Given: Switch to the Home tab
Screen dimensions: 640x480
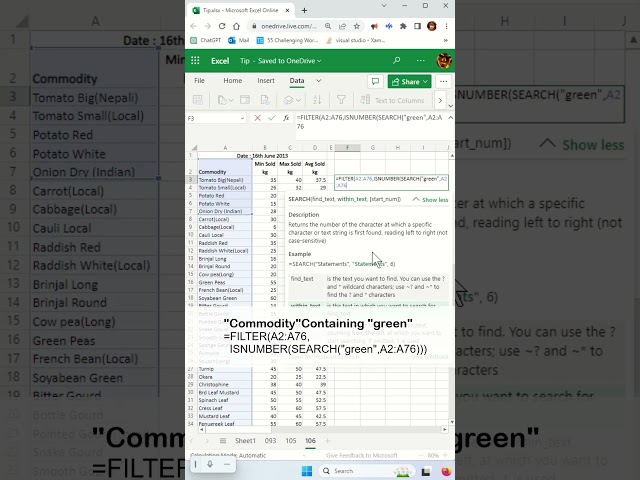Looking at the screenshot, I should (x=233, y=81).
